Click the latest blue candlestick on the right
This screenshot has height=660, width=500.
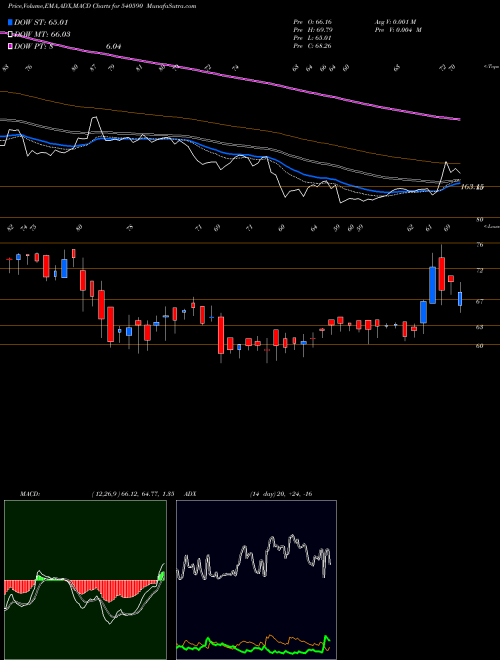(x=460, y=298)
